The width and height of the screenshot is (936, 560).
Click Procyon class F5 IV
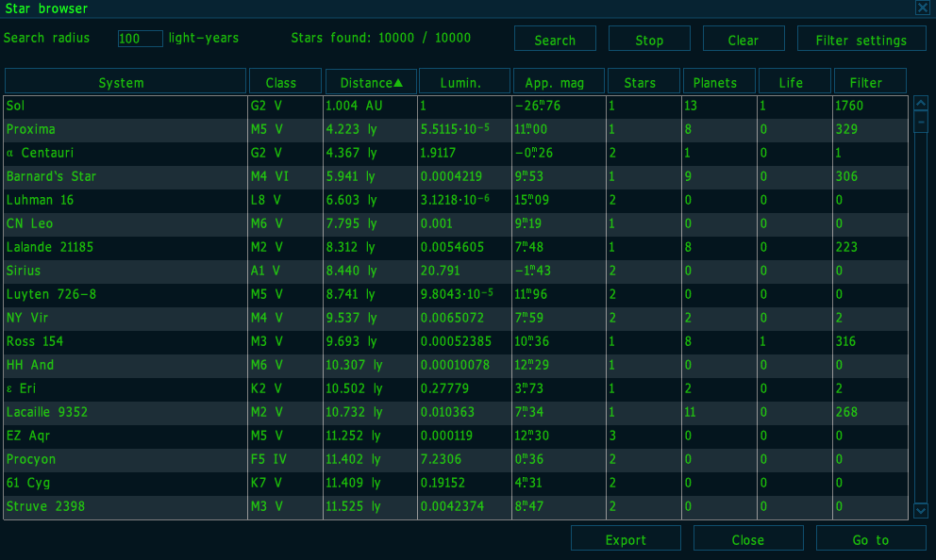pyautogui.click(x=269, y=459)
